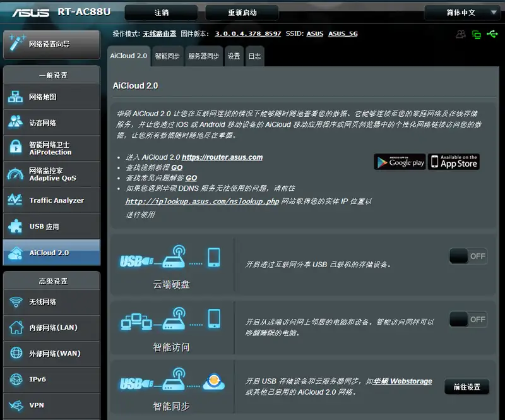Select 外部网络(WAN) menu label

55,354
